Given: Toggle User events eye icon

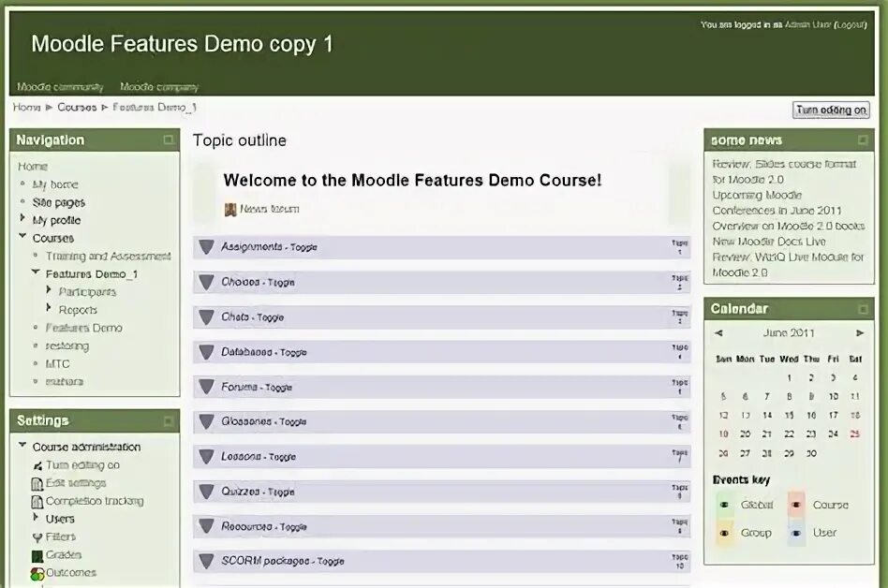Looking at the screenshot, I should tap(795, 533).
